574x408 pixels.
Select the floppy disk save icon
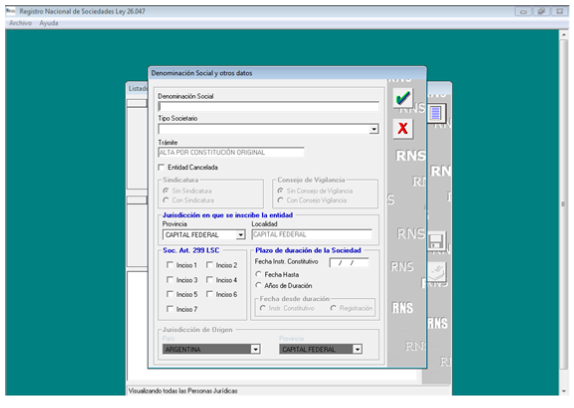436,241
